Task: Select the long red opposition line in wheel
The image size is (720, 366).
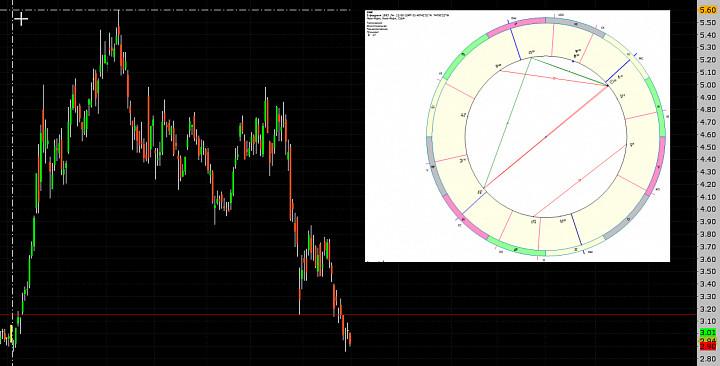Action: 546,136
